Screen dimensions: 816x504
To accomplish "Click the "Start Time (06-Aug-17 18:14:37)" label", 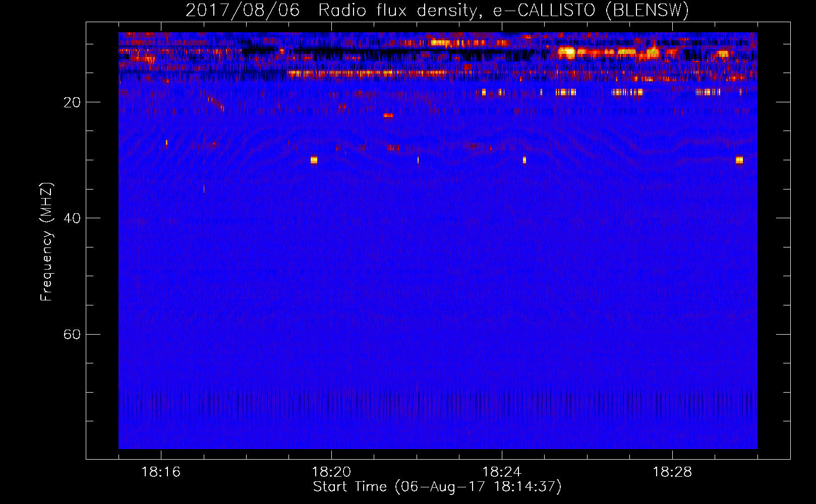I will tap(437, 487).
